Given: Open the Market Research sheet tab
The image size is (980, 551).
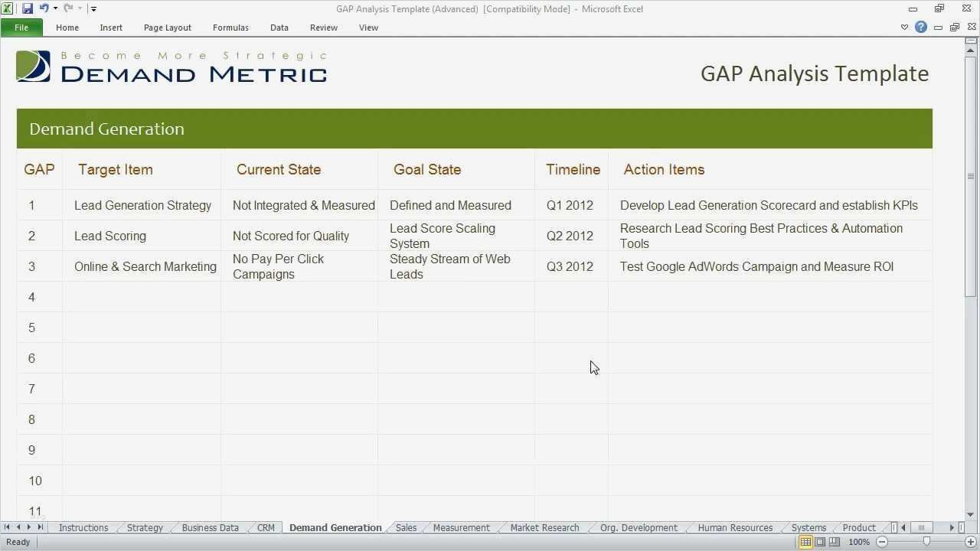Looking at the screenshot, I should pos(544,527).
